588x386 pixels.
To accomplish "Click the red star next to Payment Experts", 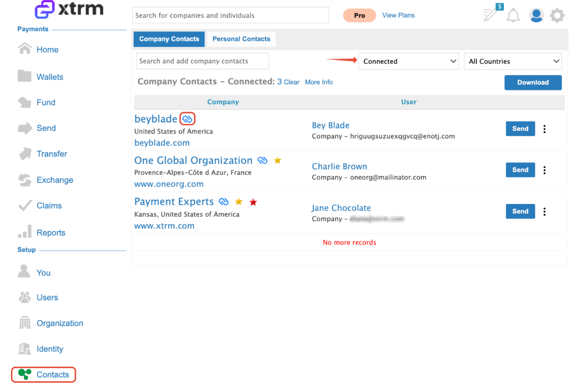I will coord(253,202).
